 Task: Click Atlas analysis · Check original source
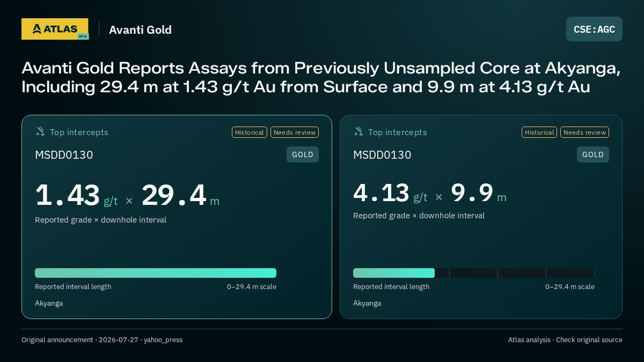click(565, 340)
